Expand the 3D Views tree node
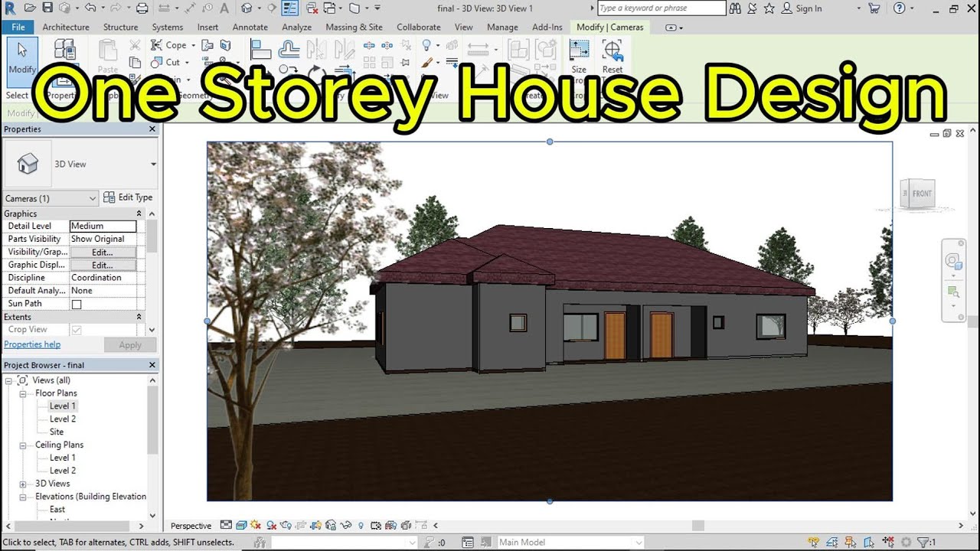The width and height of the screenshot is (980, 551). point(23,484)
